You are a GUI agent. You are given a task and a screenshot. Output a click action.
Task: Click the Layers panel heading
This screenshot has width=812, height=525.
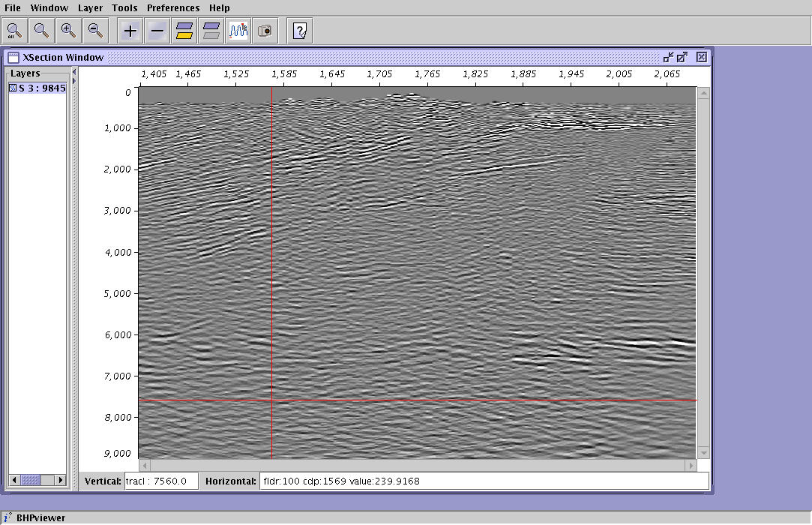coord(25,73)
